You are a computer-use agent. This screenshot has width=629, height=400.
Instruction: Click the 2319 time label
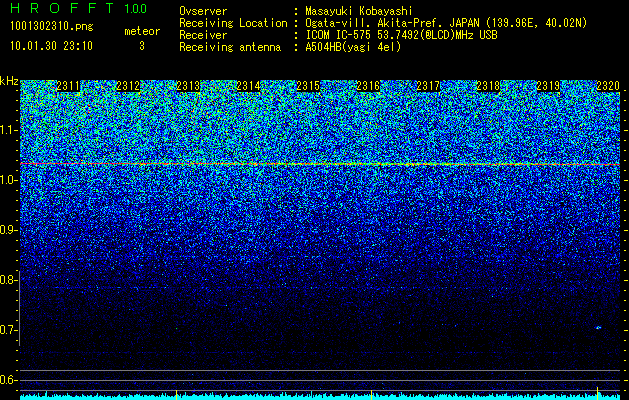[x=548, y=86]
